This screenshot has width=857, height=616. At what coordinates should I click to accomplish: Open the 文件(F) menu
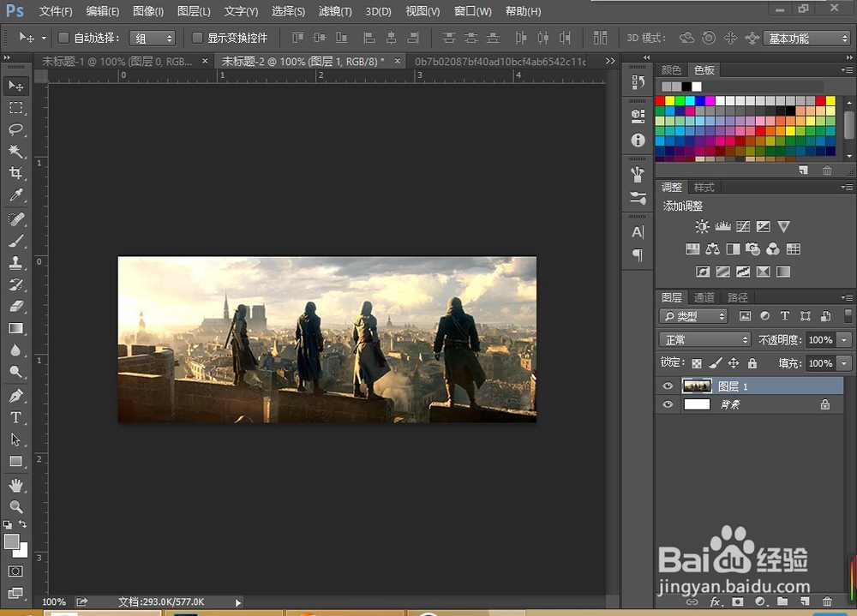(x=56, y=11)
